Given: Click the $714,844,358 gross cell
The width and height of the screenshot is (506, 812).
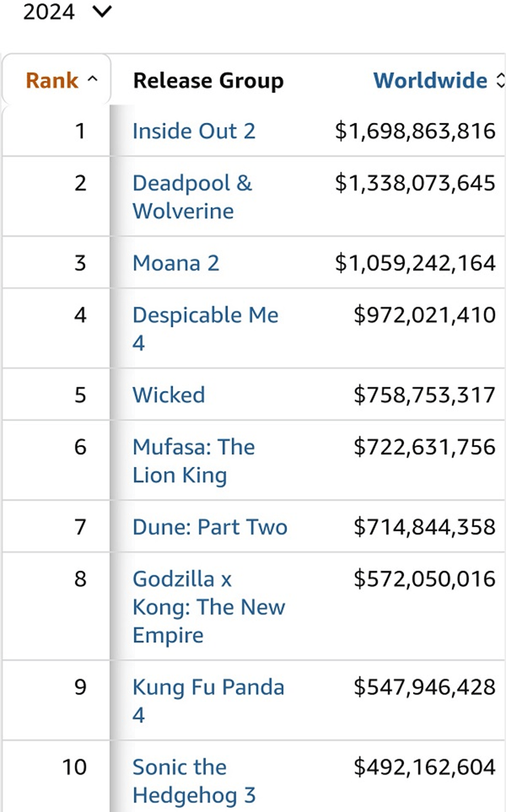Looking at the screenshot, I should tap(424, 527).
